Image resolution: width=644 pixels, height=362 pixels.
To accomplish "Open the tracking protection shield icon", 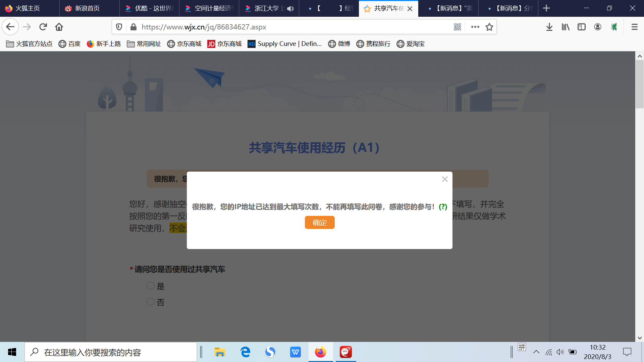I will (x=119, y=27).
